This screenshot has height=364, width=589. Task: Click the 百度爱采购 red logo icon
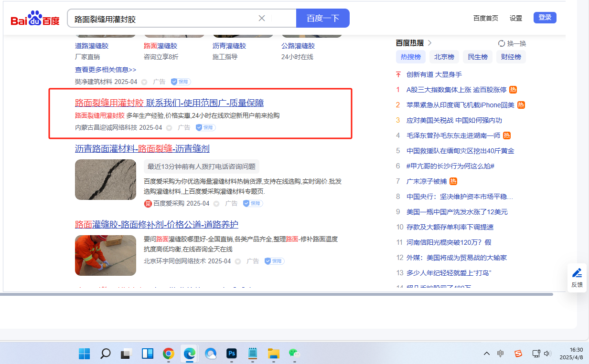tap(148, 204)
